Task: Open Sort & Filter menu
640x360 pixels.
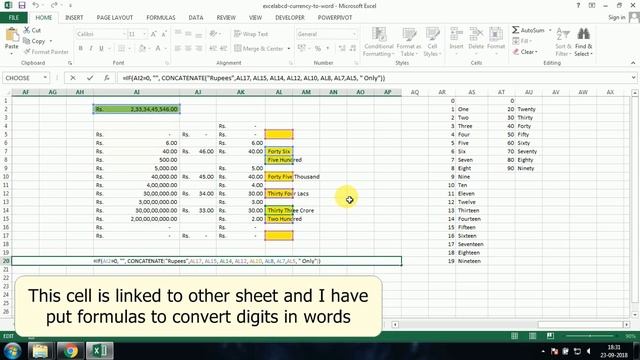Action: point(563,42)
